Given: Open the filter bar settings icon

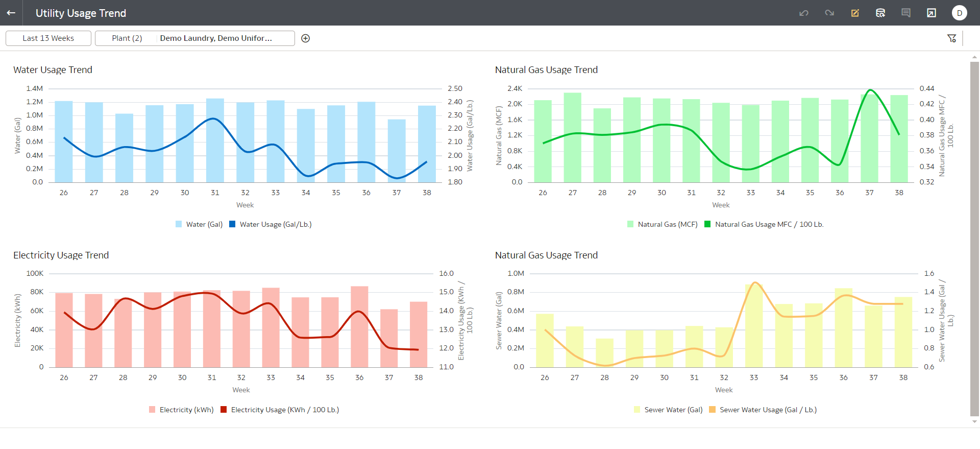Looking at the screenshot, I should [x=952, y=38].
